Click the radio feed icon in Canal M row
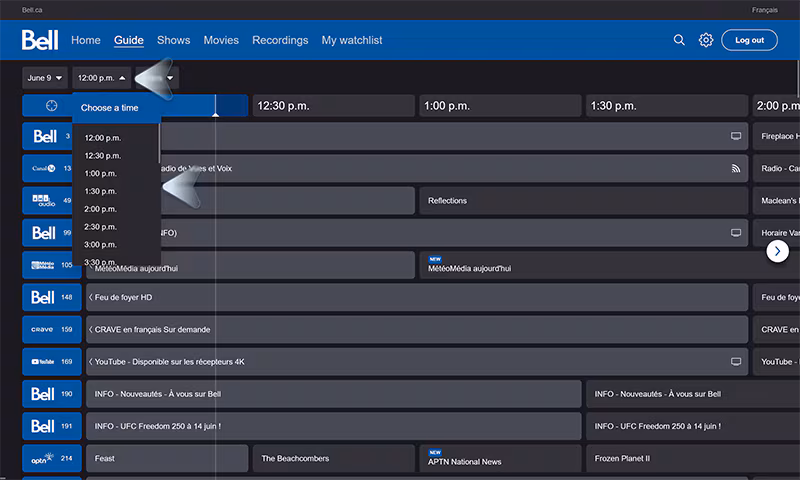Viewport: 800px width, 480px height. click(x=736, y=168)
